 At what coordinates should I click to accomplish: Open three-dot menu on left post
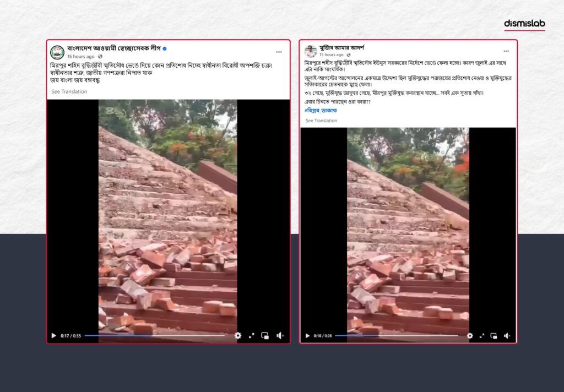[279, 52]
